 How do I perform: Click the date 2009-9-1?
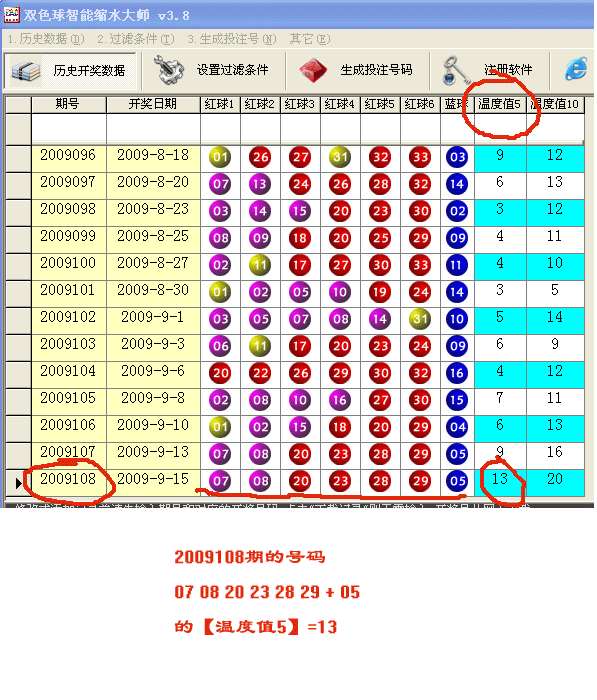(153, 318)
